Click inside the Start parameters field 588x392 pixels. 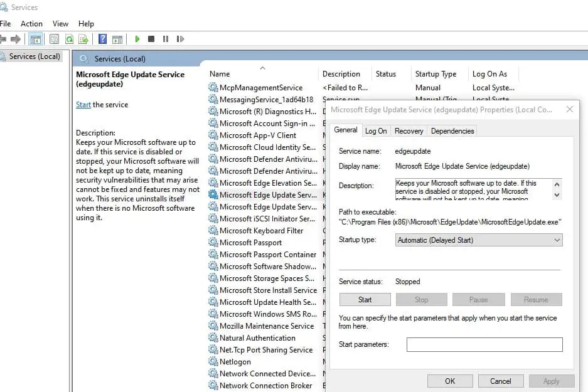tap(484, 344)
